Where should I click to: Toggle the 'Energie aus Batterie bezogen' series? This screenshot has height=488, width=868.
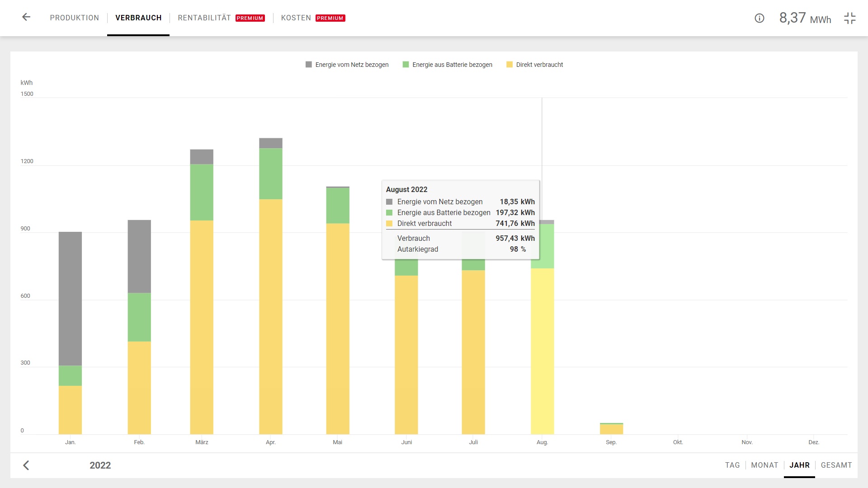[x=452, y=65]
